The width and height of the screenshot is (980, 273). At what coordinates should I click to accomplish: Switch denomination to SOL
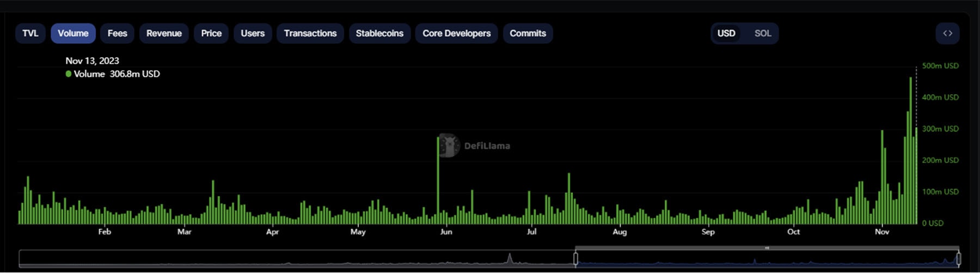point(762,33)
